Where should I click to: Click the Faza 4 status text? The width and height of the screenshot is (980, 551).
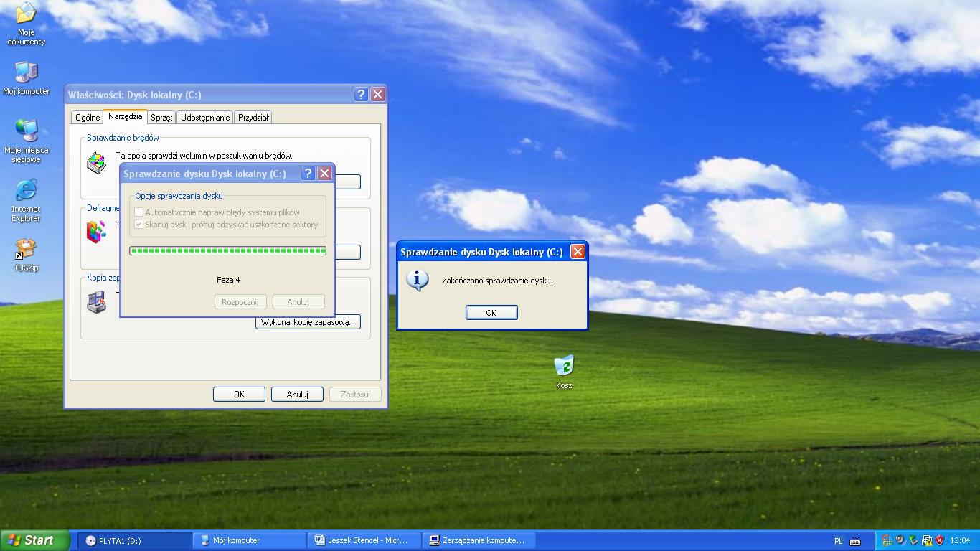tap(228, 280)
